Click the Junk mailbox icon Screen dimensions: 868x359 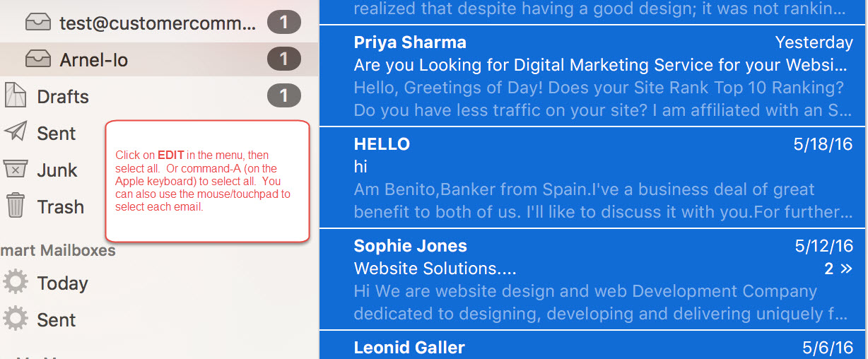(x=16, y=170)
